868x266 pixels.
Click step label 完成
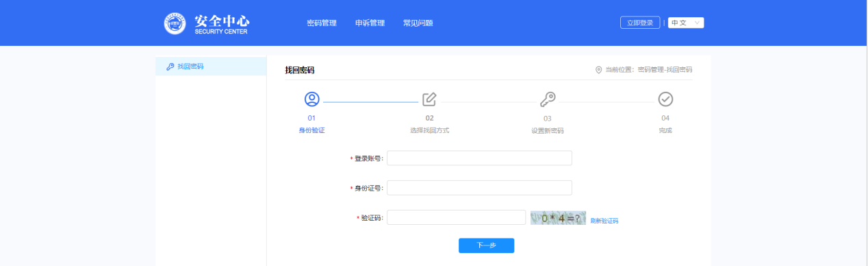point(665,130)
